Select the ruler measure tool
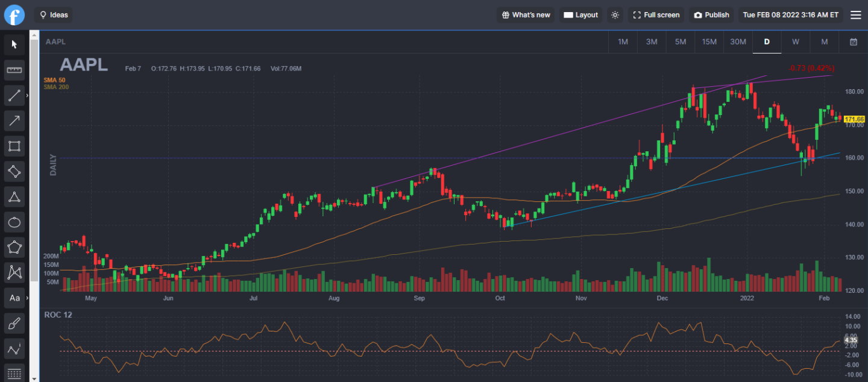Image resolution: width=868 pixels, height=382 pixels. click(x=14, y=70)
